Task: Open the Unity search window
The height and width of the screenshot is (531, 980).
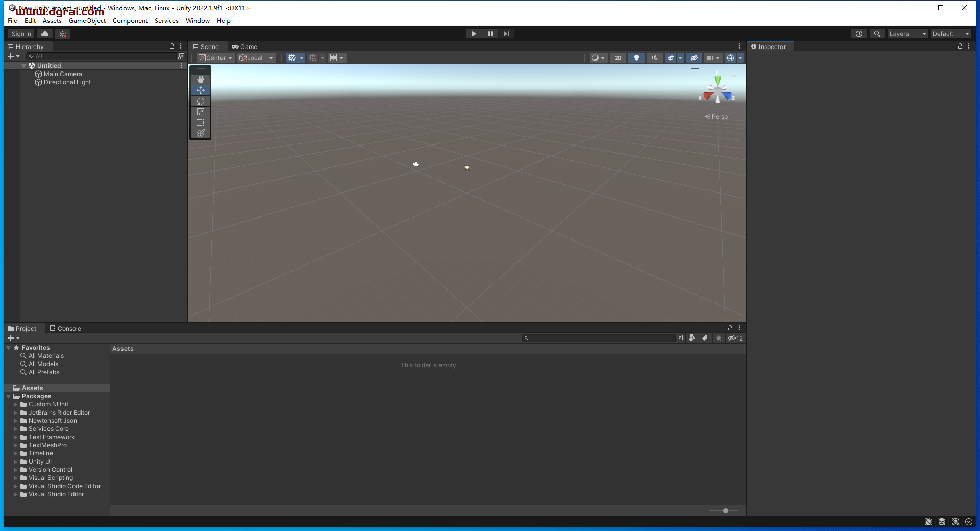Action: point(877,34)
